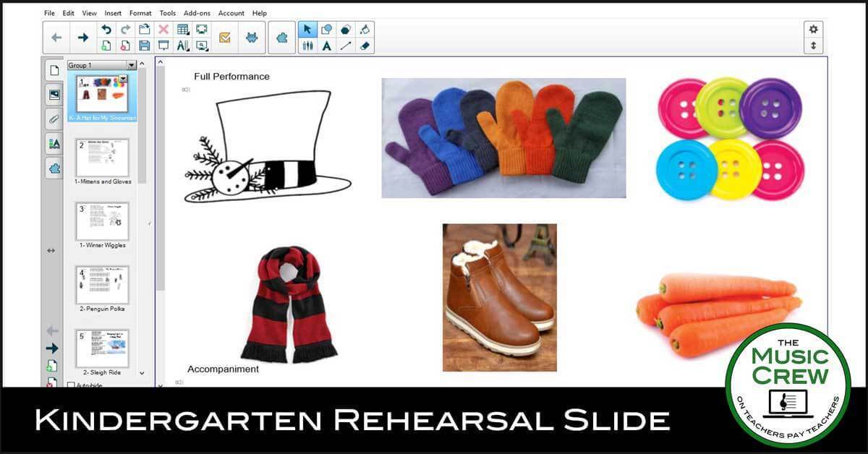Go to the next page with forward arrow
This screenshot has width=868, height=454.
click(x=82, y=38)
